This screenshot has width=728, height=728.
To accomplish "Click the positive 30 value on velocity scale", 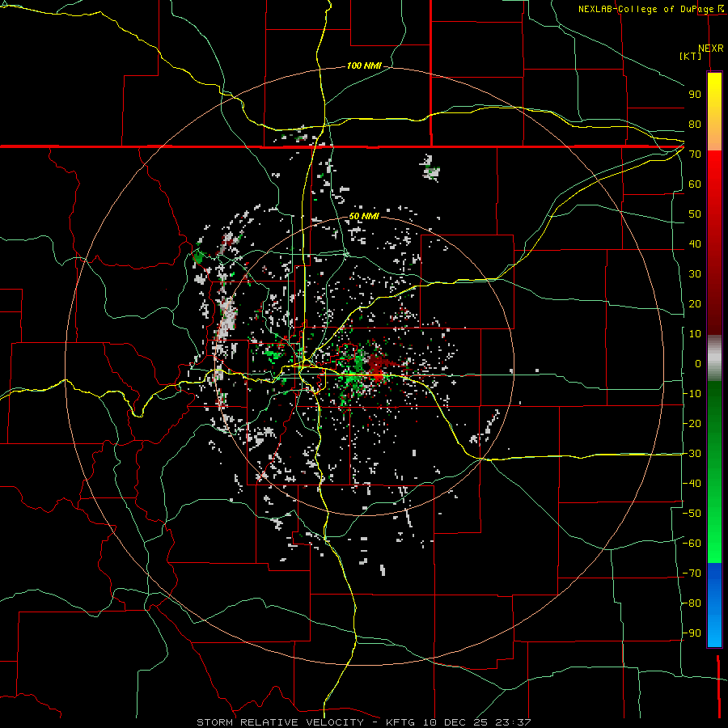I will point(695,274).
